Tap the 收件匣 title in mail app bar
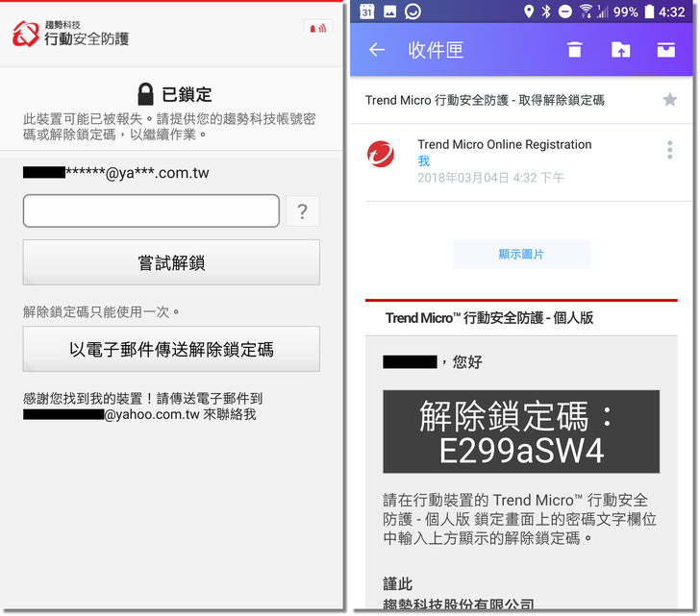 pyautogui.click(x=436, y=50)
